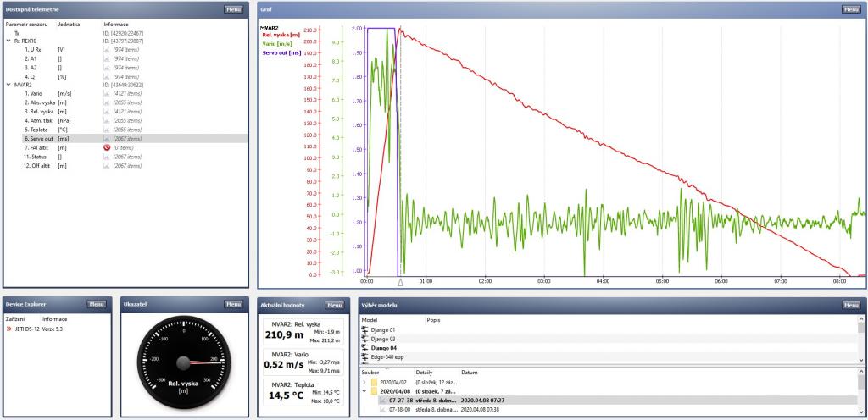The height and width of the screenshot is (420, 868).
Task: Click the JETI DS-12 device icon
Action: 10,328
